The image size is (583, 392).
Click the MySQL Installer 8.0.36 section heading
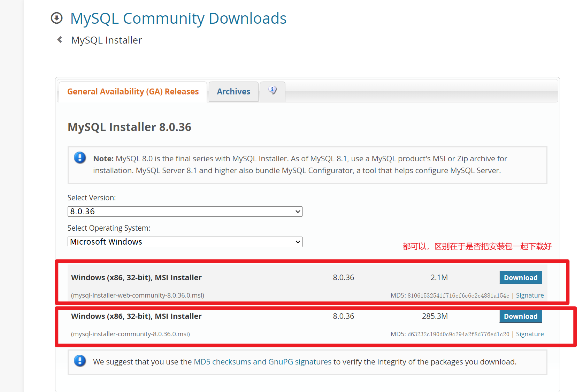129,127
